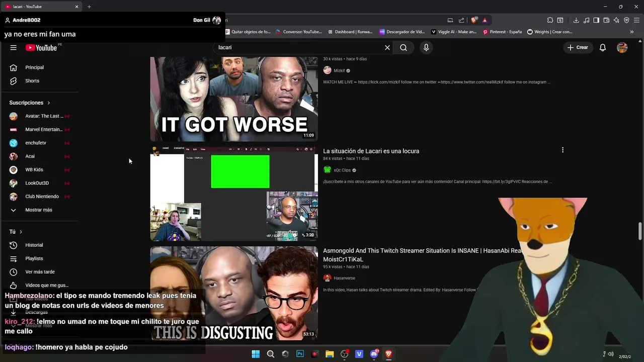Screen dimensions: 644x362
Task: Start voice search with the microphone
Action: [x=426, y=47]
